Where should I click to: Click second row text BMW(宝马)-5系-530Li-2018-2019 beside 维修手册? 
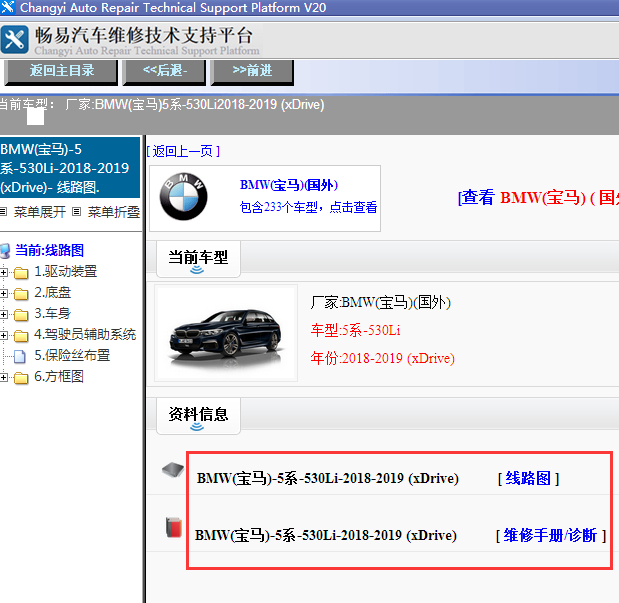coord(326,535)
